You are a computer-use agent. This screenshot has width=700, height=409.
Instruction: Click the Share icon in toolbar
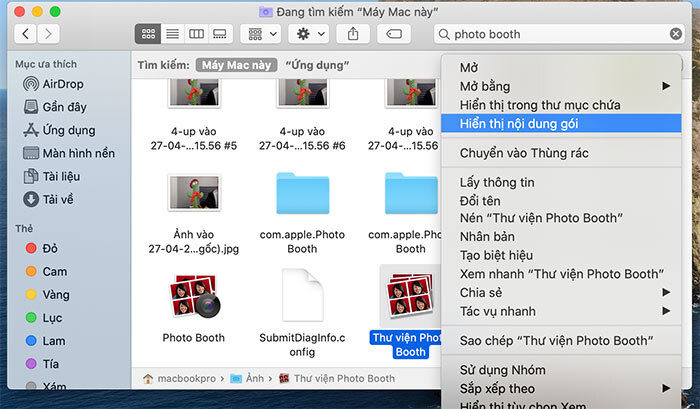(353, 34)
